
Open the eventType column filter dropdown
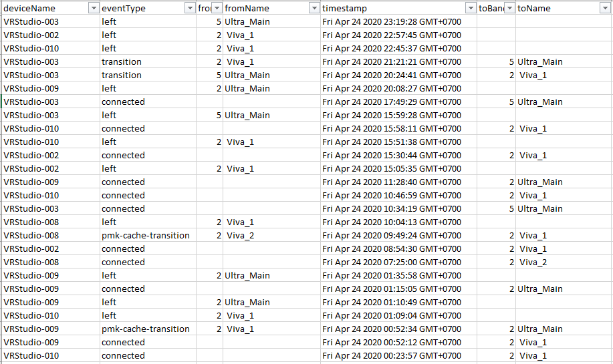[190, 8]
